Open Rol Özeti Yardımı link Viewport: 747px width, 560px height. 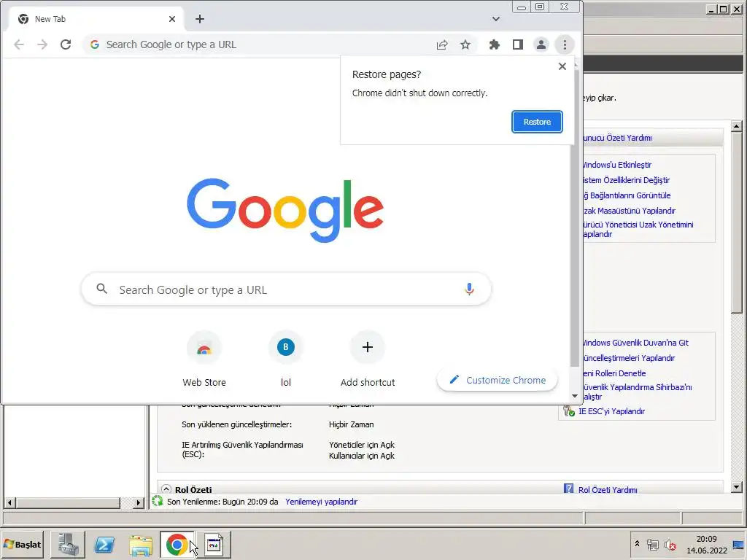(608, 489)
